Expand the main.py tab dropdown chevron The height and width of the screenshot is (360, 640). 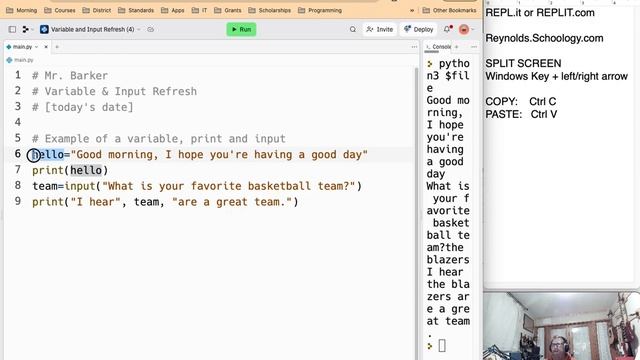(36, 47)
